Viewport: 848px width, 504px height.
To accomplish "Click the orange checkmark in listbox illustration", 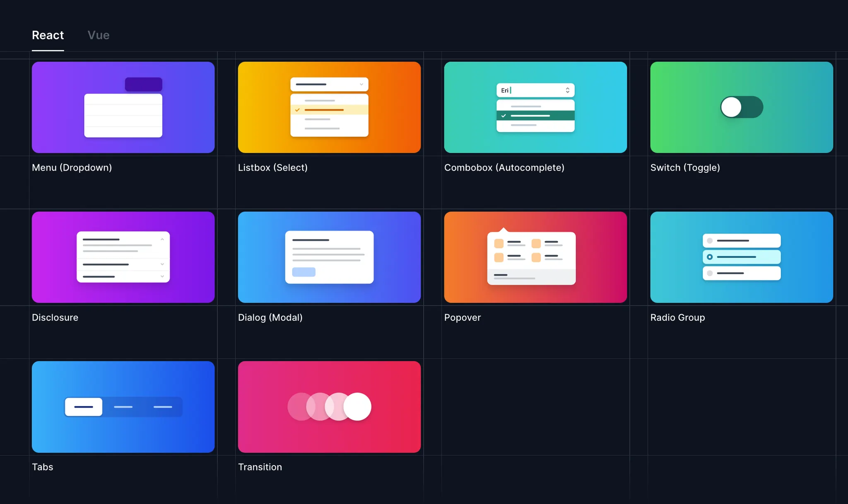I will tap(297, 110).
